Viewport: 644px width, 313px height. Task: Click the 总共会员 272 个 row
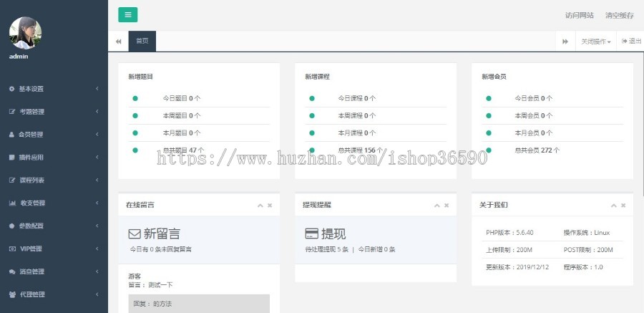552,150
